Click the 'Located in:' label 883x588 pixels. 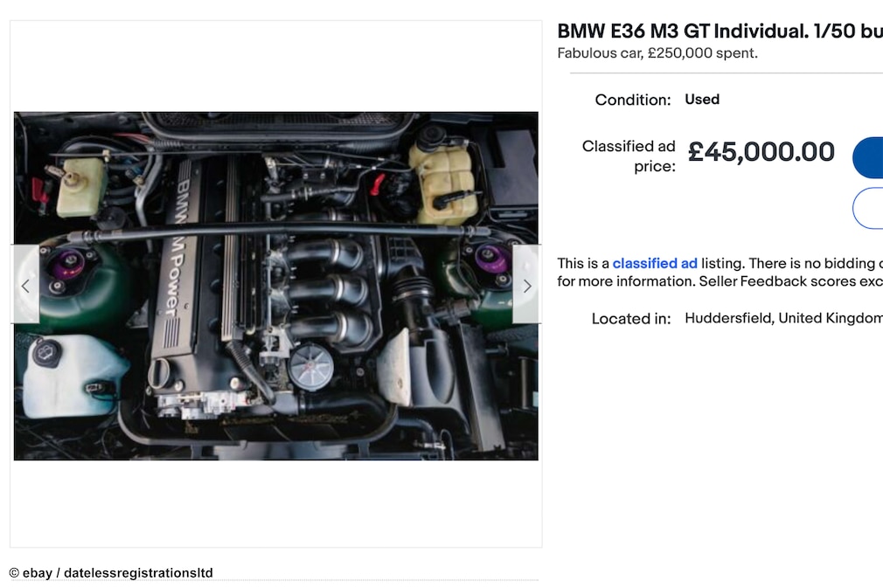[x=631, y=319]
